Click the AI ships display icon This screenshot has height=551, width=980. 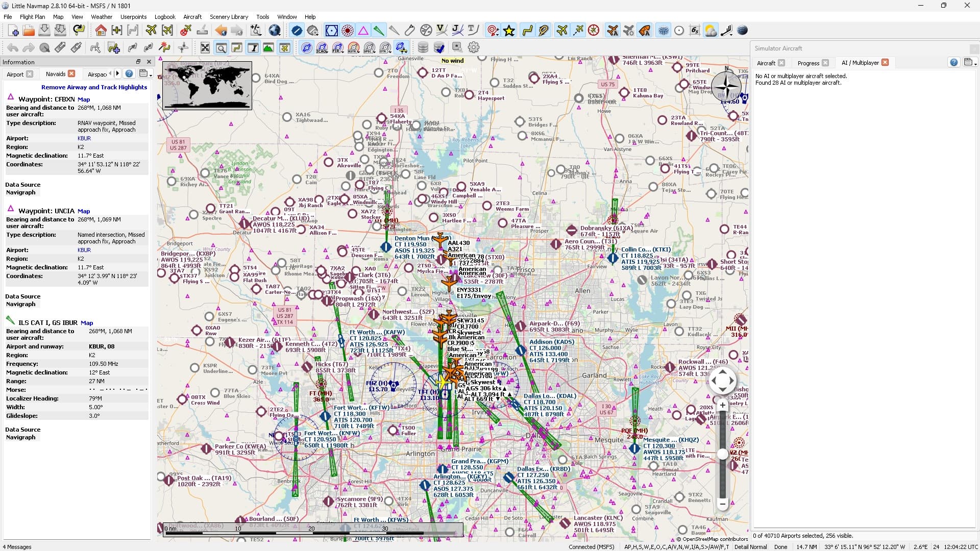pyautogui.click(x=645, y=31)
